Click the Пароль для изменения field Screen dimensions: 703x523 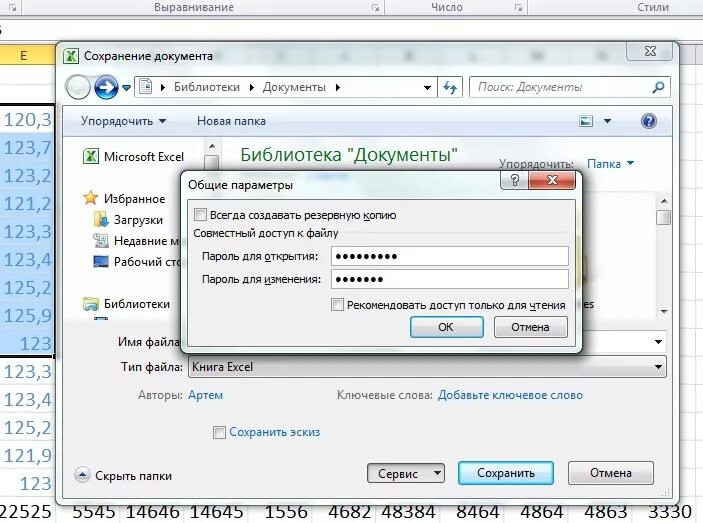pyautogui.click(x=450, y=279)
